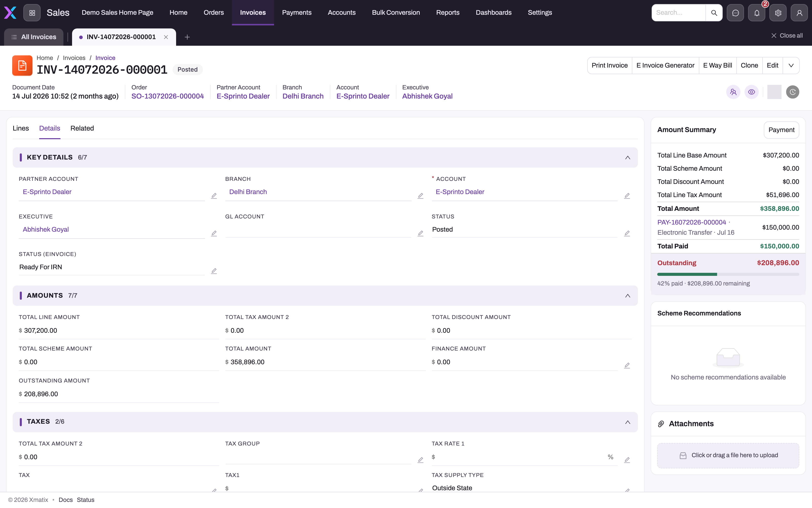Open Abhishek Goyal executive header link
This screenshot has height=508, width=812.
click(427, 97)
